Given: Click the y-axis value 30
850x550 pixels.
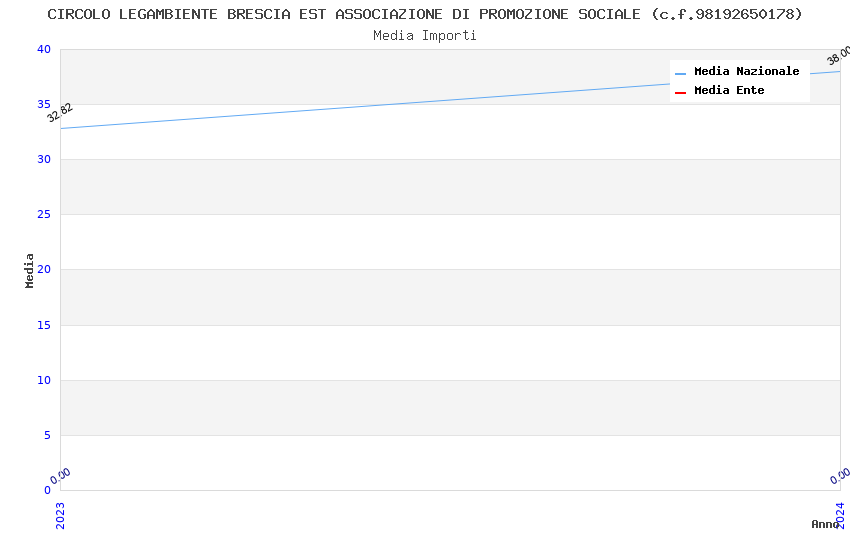Looking at the screenshot, I should tap(44, 159).
